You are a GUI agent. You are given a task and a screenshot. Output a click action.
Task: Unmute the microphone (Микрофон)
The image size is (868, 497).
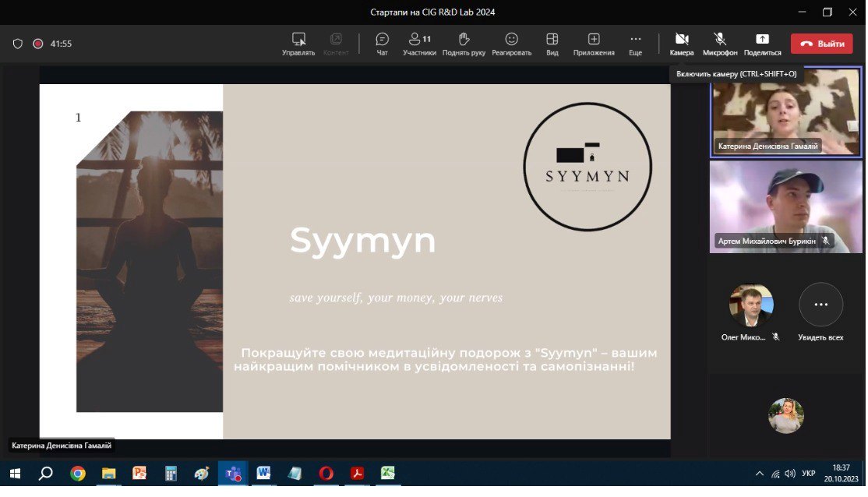click(720, 44)
